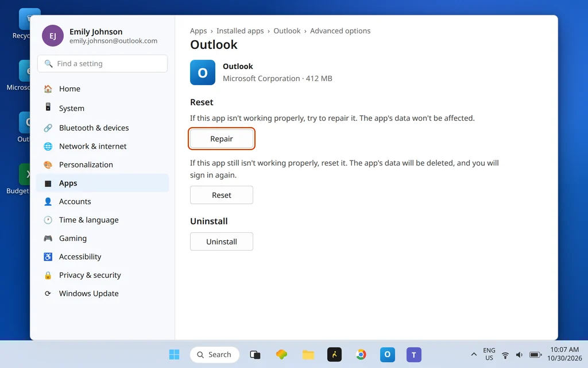Click the Network & internet globe icon
The height and width of the screenshot is (368, 588).
48,146
